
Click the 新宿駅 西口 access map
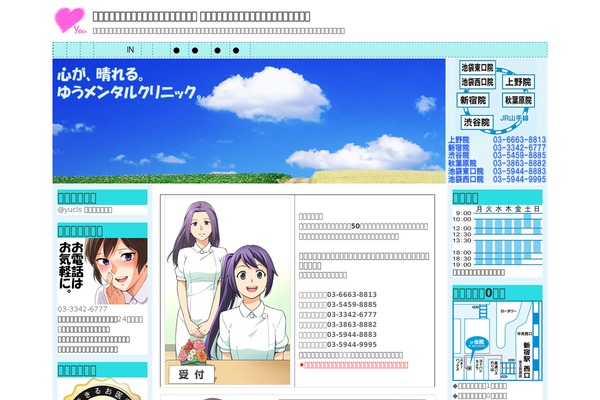point(497,341)
